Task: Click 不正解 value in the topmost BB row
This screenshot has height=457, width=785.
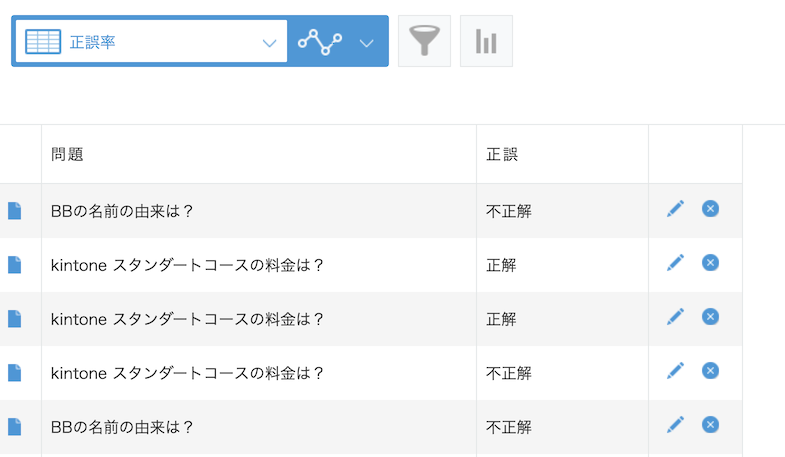Action: pyautogui.click(x=509, y=211)
